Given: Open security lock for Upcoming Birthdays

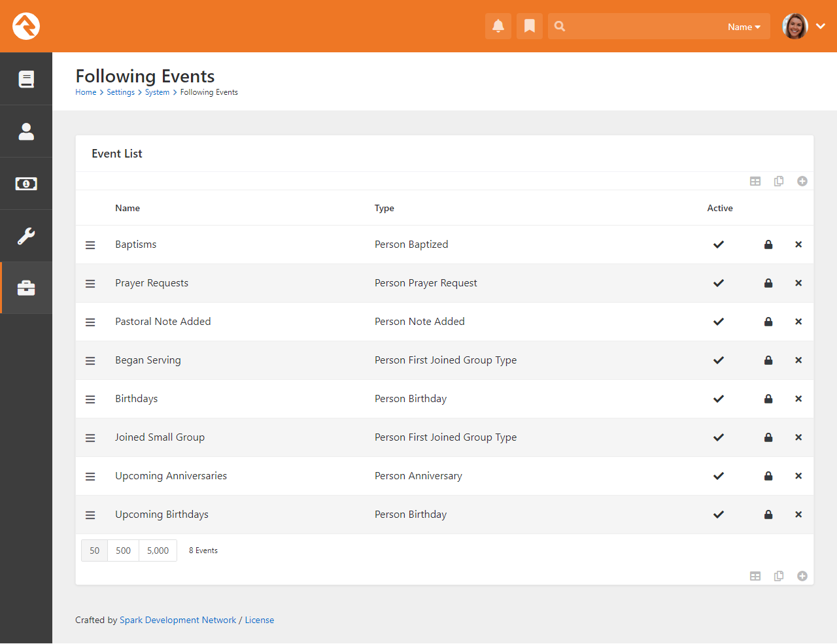Looking at the screenshot, I should [x=768, y=515].
